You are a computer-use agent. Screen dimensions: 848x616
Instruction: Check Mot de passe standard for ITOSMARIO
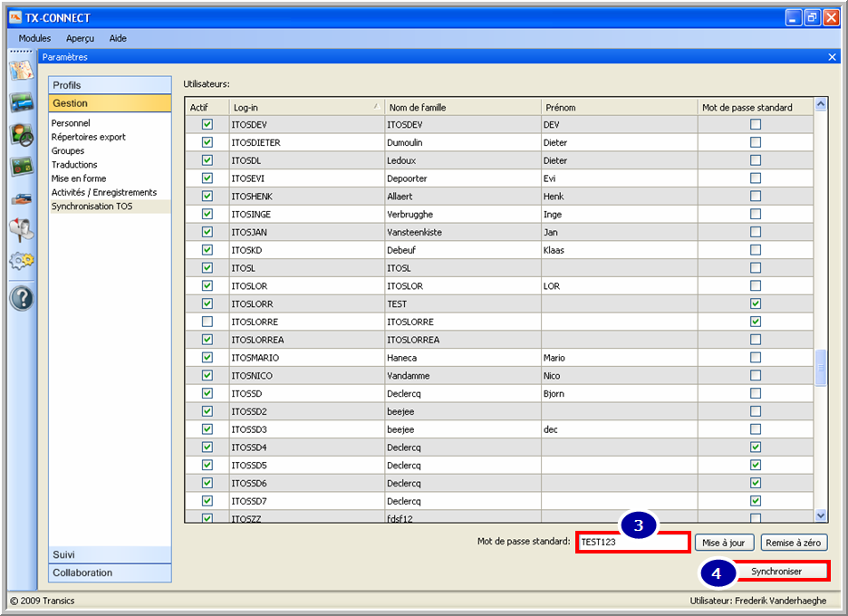pos(756,358)
